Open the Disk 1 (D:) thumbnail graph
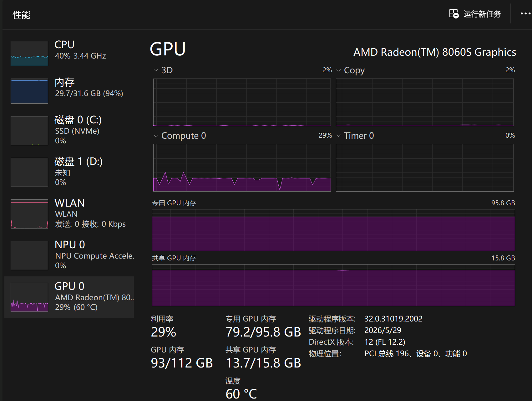This screenshot has height=401, width=532. pyautogui.click(x=29, y=172)
